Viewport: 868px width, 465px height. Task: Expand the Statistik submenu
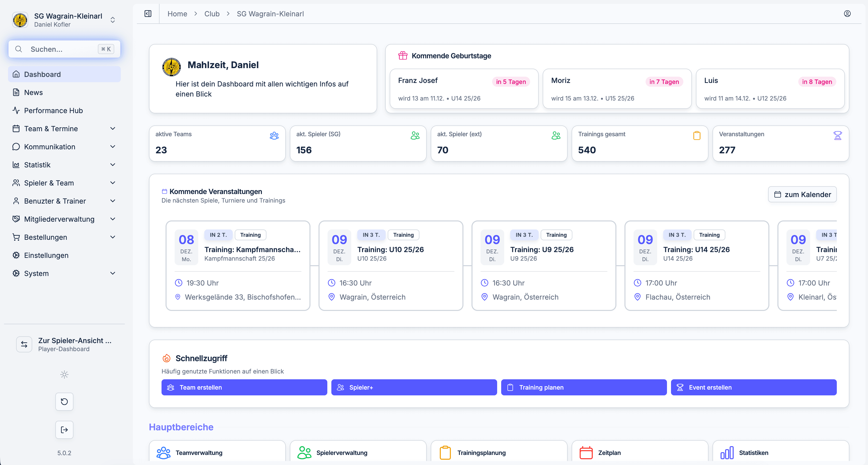pos(64,165)
